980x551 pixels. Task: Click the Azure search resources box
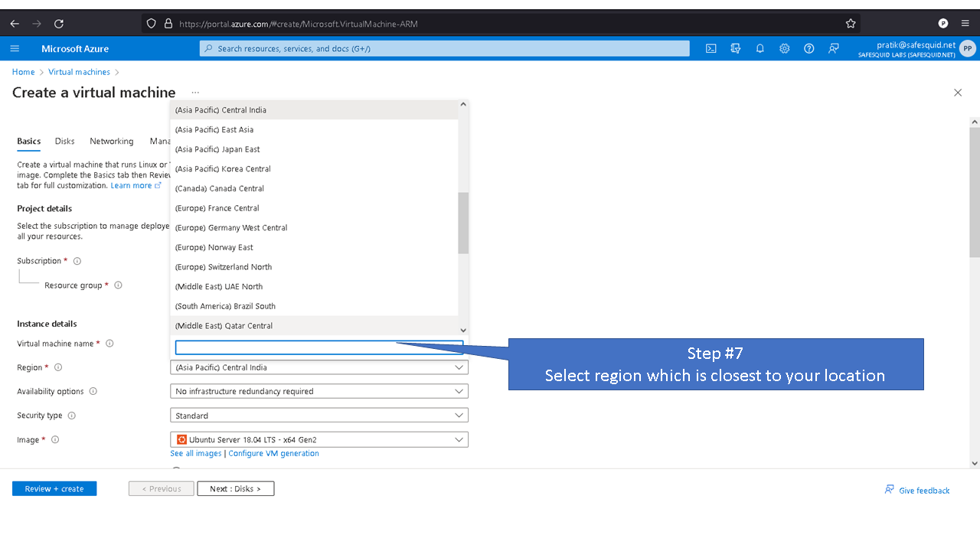[x=445, y=48]
